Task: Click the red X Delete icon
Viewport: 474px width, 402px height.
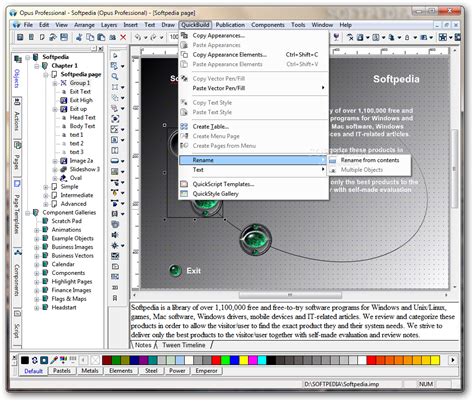Action: pyautogui.click(x=123, y=37)
